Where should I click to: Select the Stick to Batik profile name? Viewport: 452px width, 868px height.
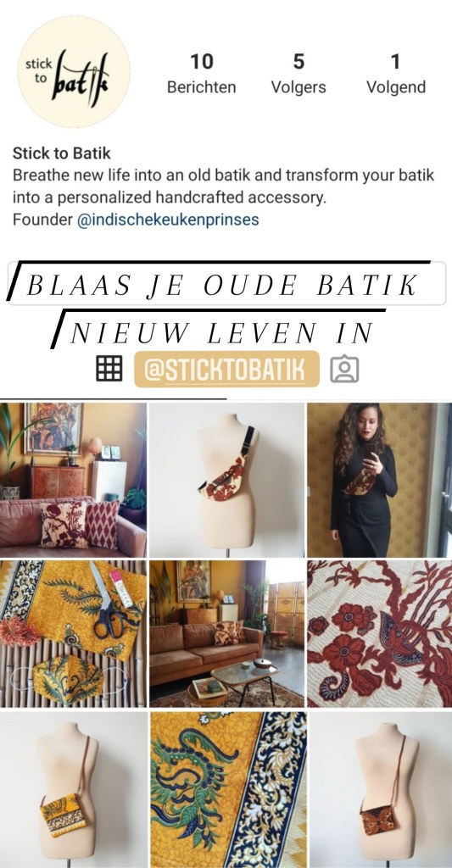click(x=62, y=153)
